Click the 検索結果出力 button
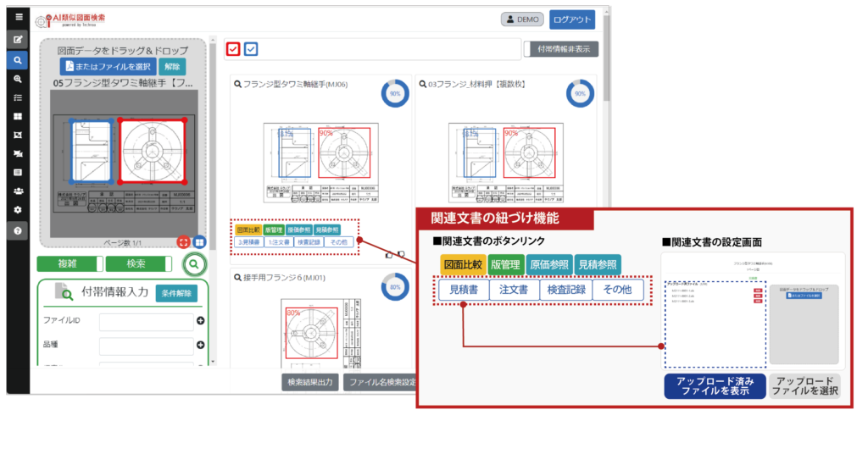Viewport: 868px width, 454px height. point(311,382)
